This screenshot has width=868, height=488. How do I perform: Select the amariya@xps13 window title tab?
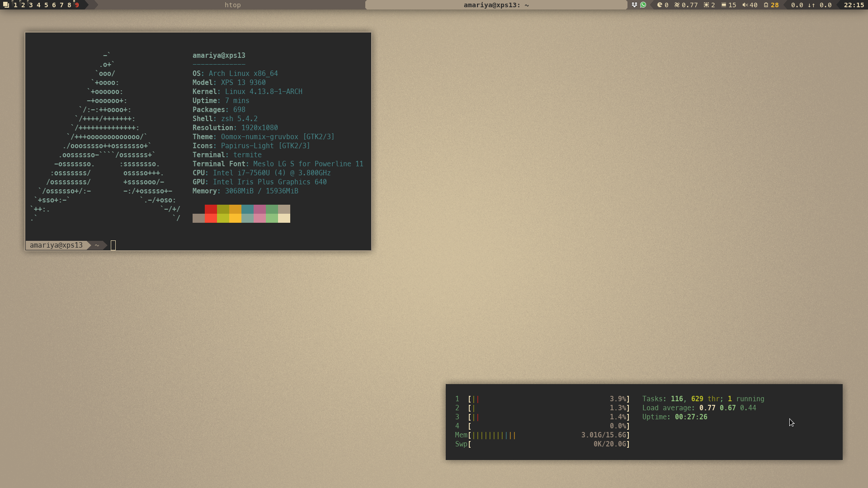[x=496, y=5]
